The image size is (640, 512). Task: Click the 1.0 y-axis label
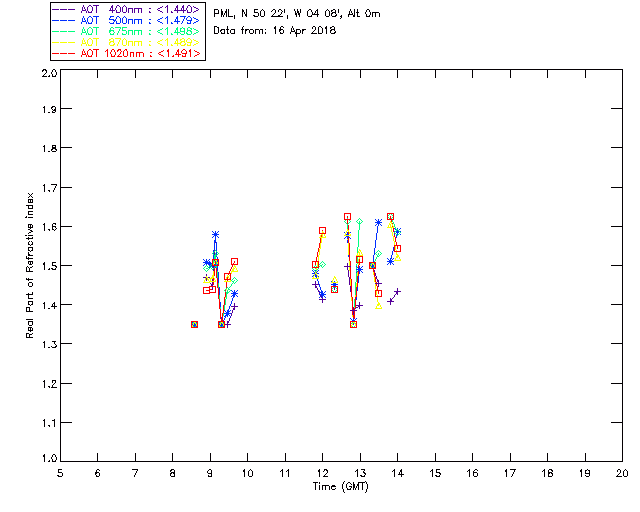pyautogui.click(x=49, y=458)
